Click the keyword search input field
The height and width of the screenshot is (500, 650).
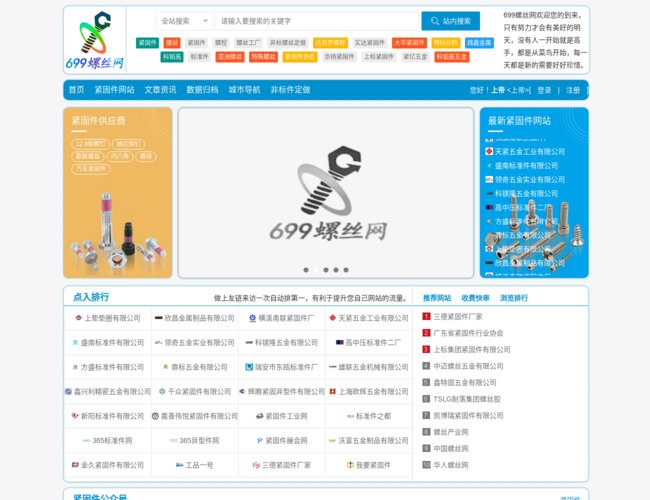[x=318, y=21]
